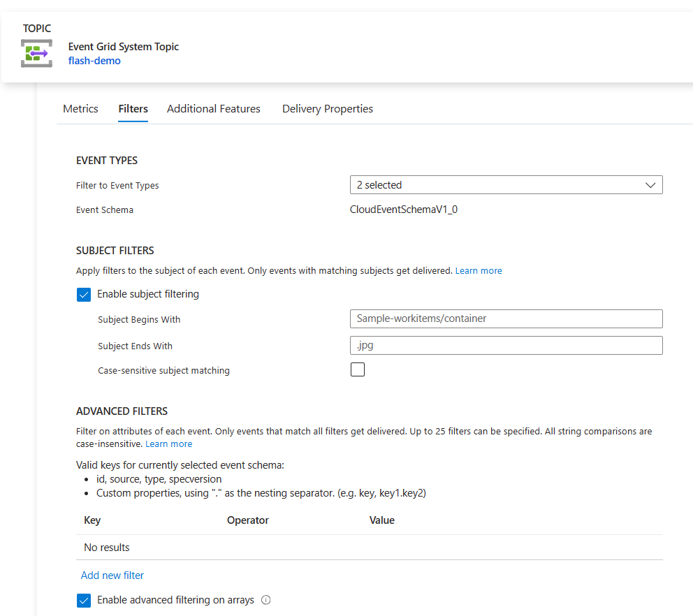
Task: Expand the Filter to Event Types dropdown
Action: pyautogui.click(x=506, y=185)
